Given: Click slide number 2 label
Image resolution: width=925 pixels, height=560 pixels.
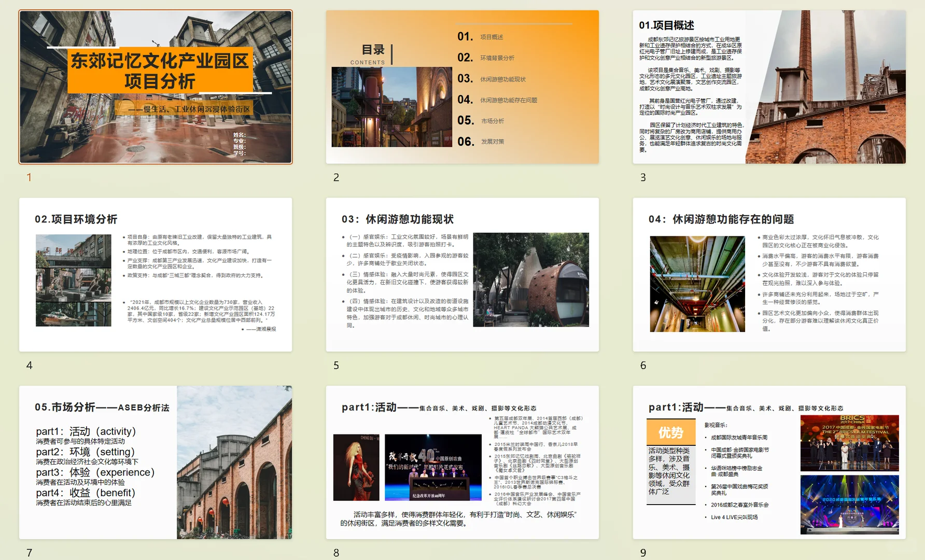Looking at the screenshot, I should (336, 177).
